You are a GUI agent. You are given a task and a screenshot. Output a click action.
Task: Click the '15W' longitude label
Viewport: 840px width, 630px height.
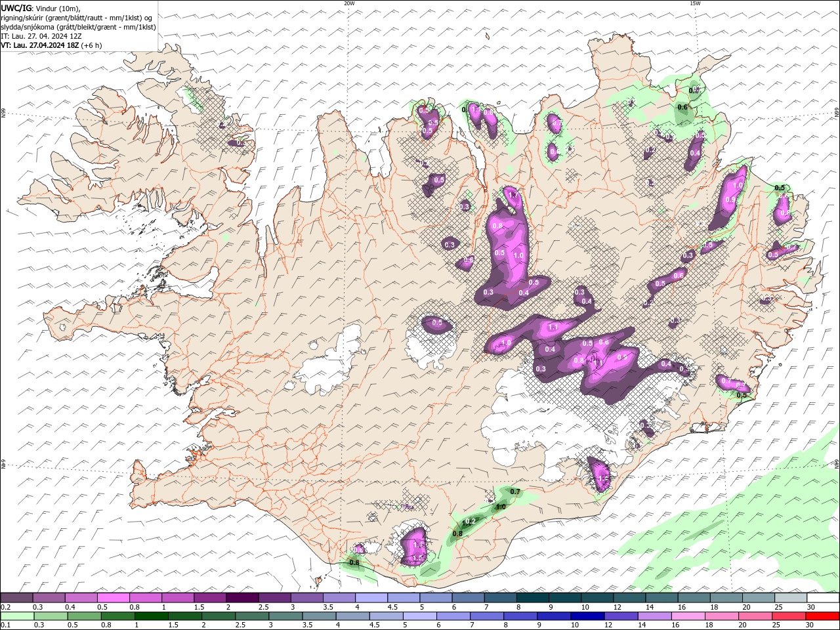click(x=695, y=3)
